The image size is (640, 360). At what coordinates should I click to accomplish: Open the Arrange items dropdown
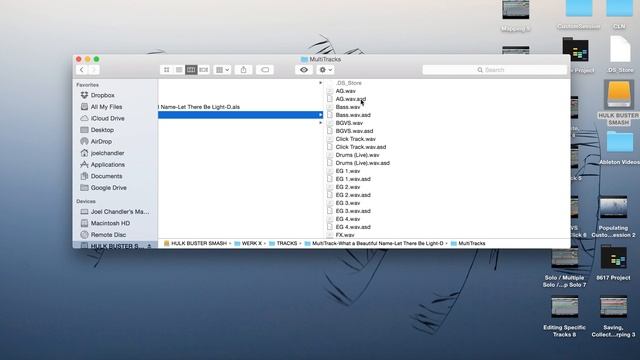coord(222,70)
